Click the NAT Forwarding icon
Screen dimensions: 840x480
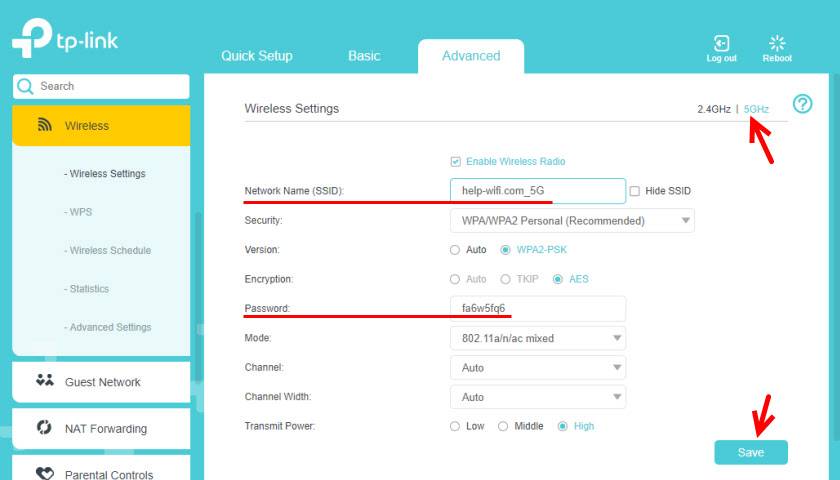(44, 428)
